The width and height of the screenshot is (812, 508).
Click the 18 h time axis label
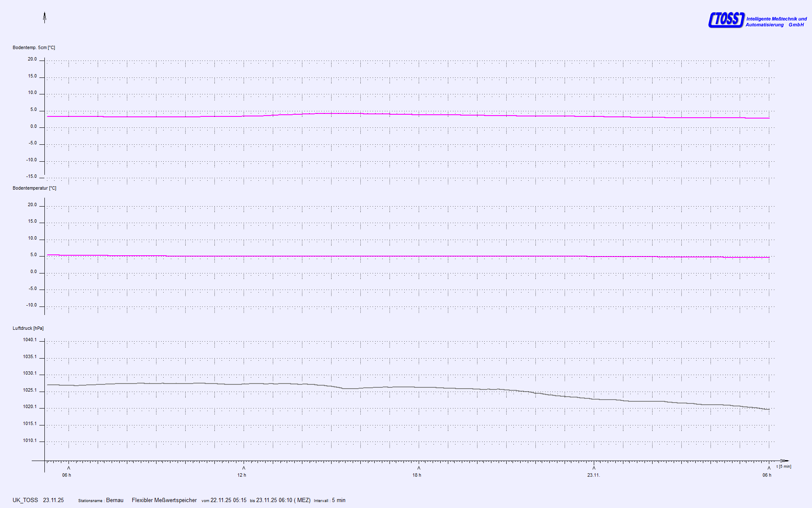click(x=417, y=475)
